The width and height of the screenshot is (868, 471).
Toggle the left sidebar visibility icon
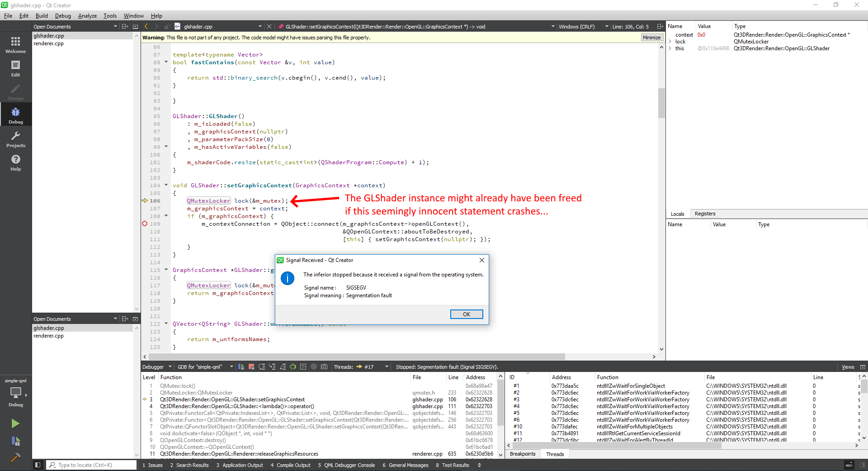click(38, 465)
